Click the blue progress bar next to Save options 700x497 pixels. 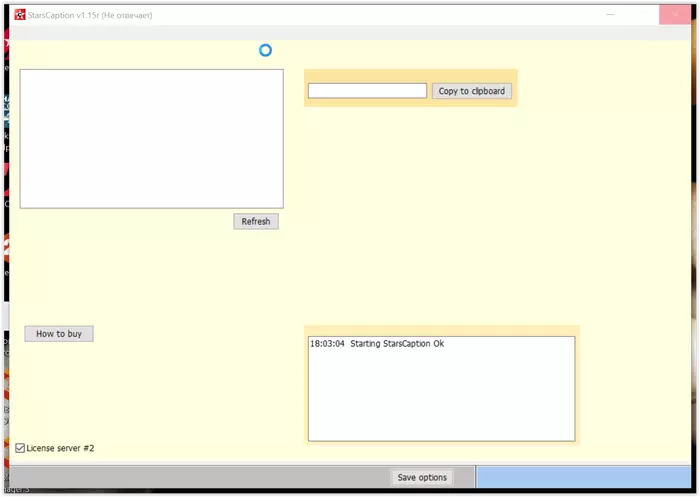pos(583,477)
